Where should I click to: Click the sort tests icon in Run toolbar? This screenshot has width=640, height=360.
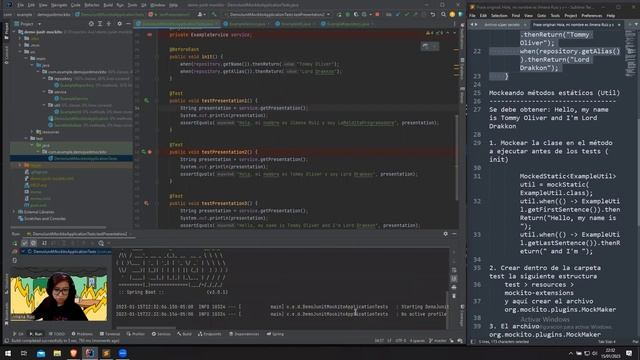pyautogui.click(x=44, y=243)
